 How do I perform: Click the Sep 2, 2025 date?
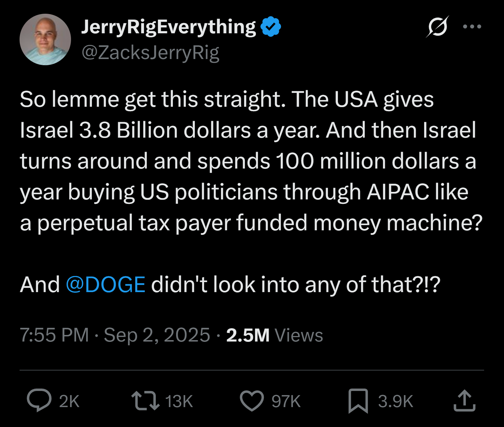pos(157,335)
